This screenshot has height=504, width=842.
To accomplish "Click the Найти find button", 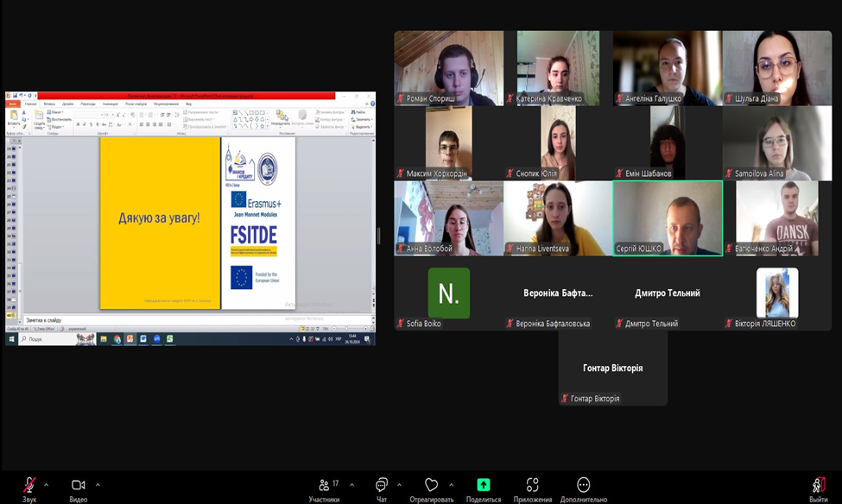I will [358, 112].
